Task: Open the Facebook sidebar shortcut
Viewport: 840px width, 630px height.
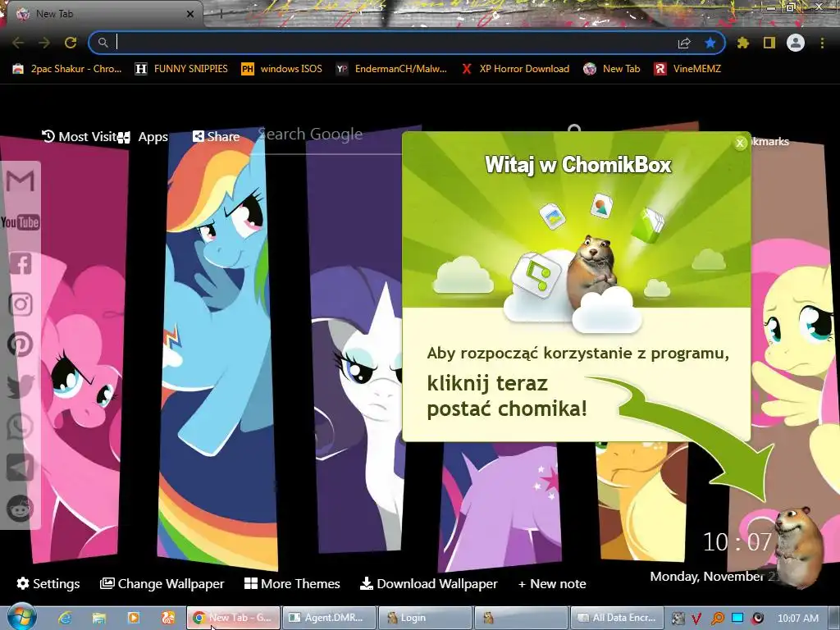Action: coord(21,263)
